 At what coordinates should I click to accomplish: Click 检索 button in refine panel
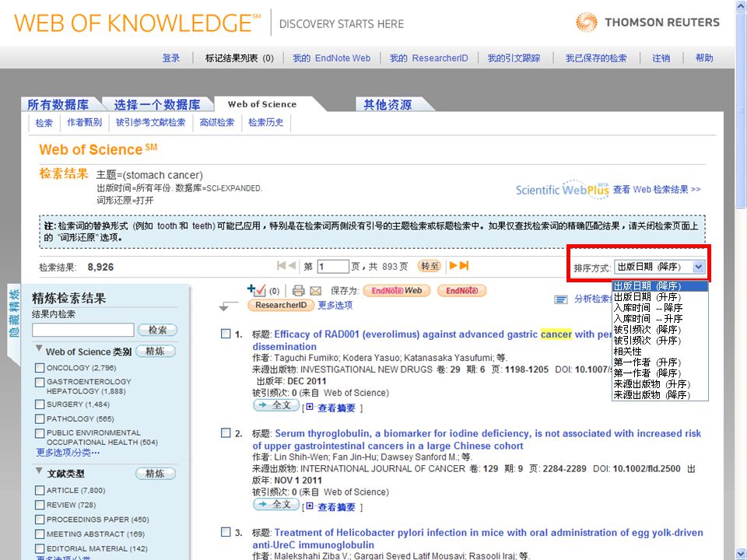click(157, 330)
